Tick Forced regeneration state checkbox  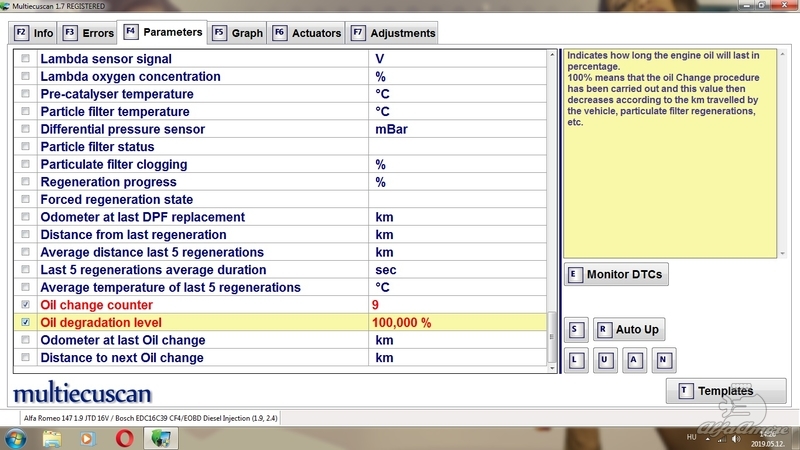click(26, 199)
